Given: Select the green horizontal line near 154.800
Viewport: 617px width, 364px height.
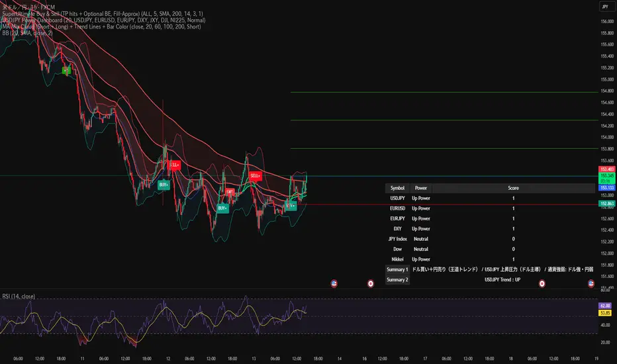Looking at the screenshot, I should pos(444,92).
